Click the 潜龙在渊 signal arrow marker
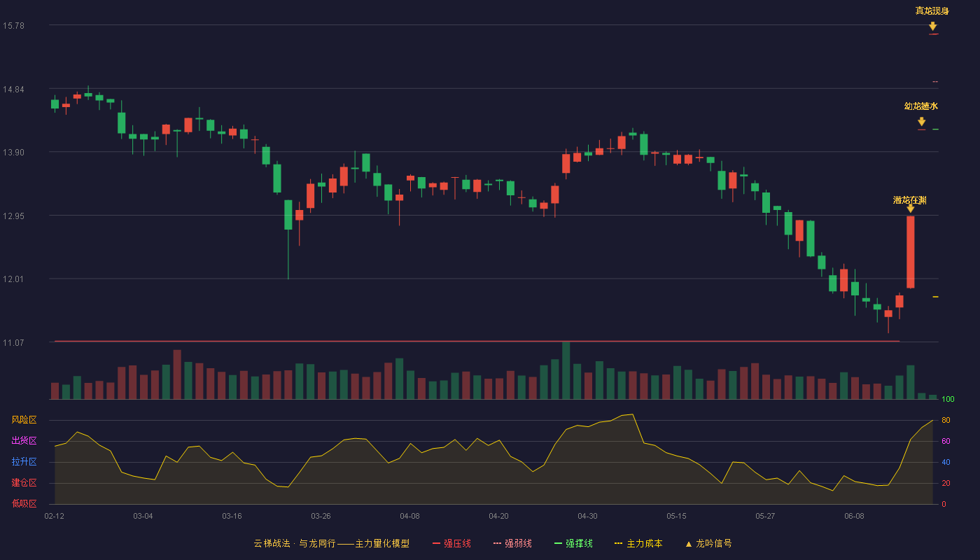 click(910, 209)
